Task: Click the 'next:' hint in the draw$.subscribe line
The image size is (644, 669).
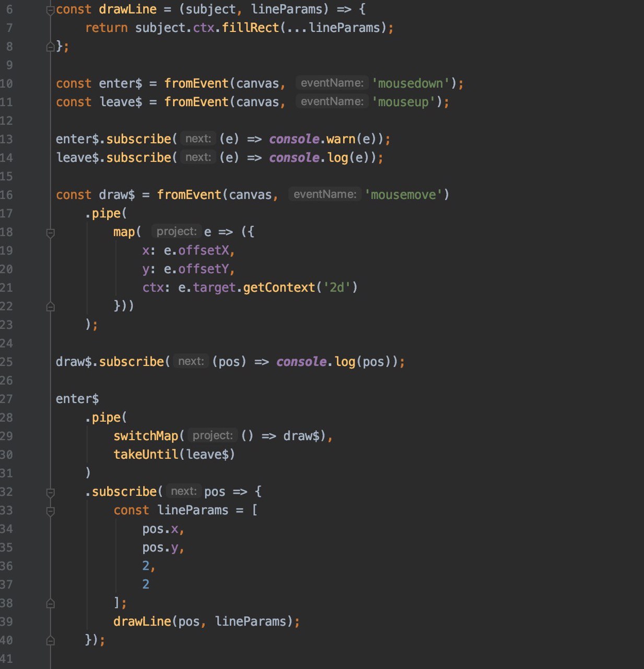Action: coord(191,362)
